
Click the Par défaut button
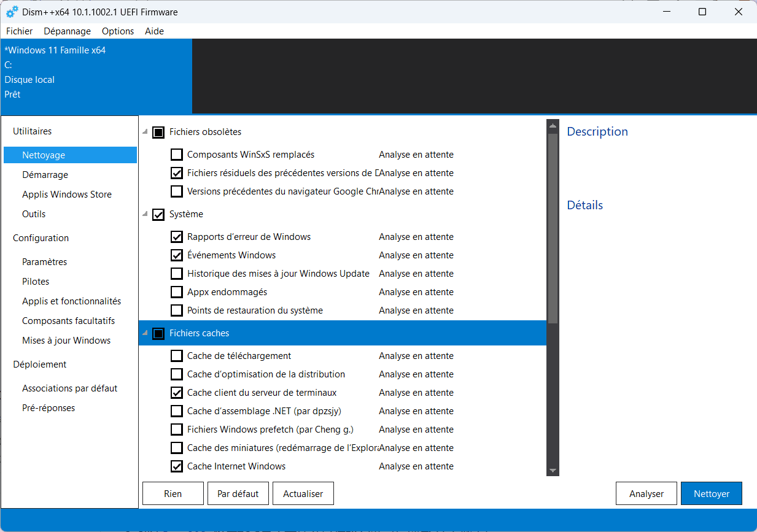coord(238,493)
